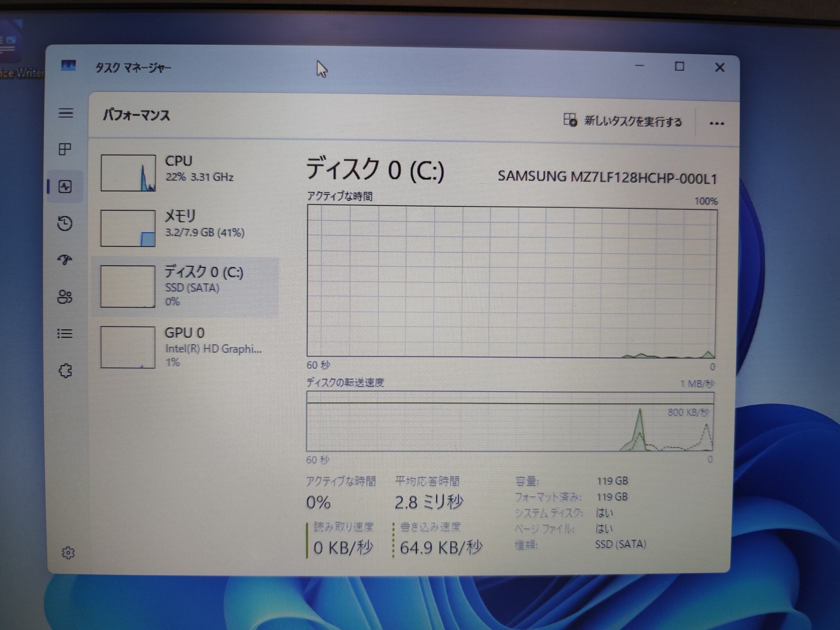Select the ディスク 0 (C:) performance item
The image size is (840, 630).
pyautogui.click(x=185, y=286)
